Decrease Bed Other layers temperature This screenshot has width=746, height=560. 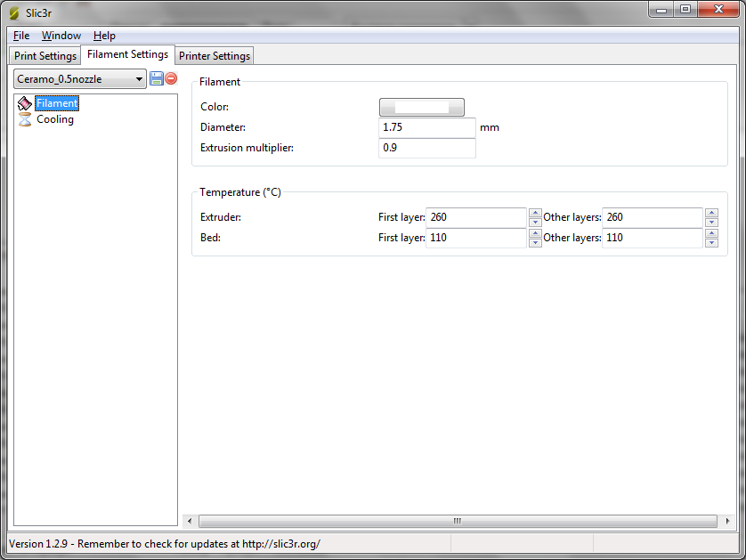(x=712, y=243)
